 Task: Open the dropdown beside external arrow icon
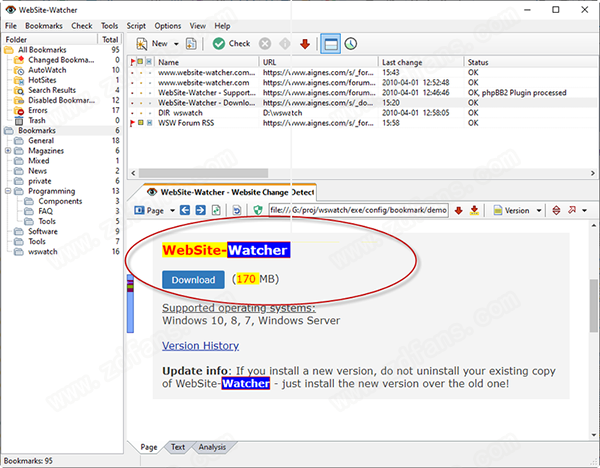[x=584, y=210]
